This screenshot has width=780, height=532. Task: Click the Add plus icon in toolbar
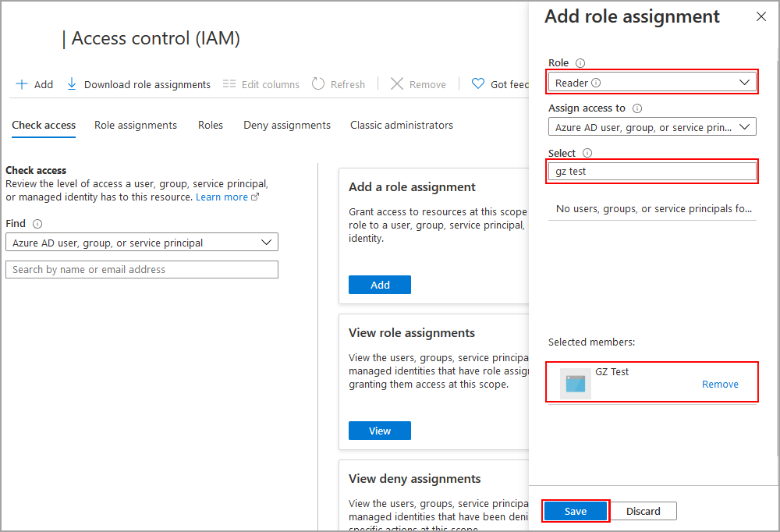click(x=22, y=84)
